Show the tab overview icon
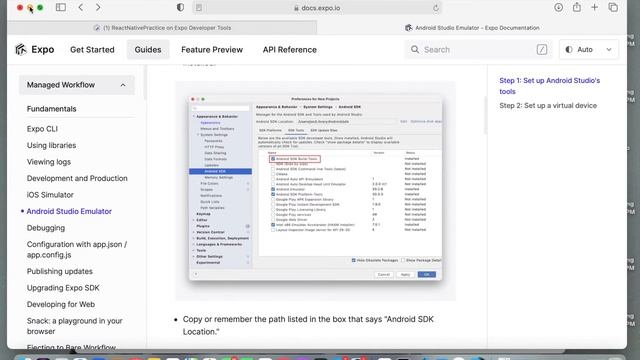Image resolution: width=640 pixels, height=360 pixels. click(613, 7)
